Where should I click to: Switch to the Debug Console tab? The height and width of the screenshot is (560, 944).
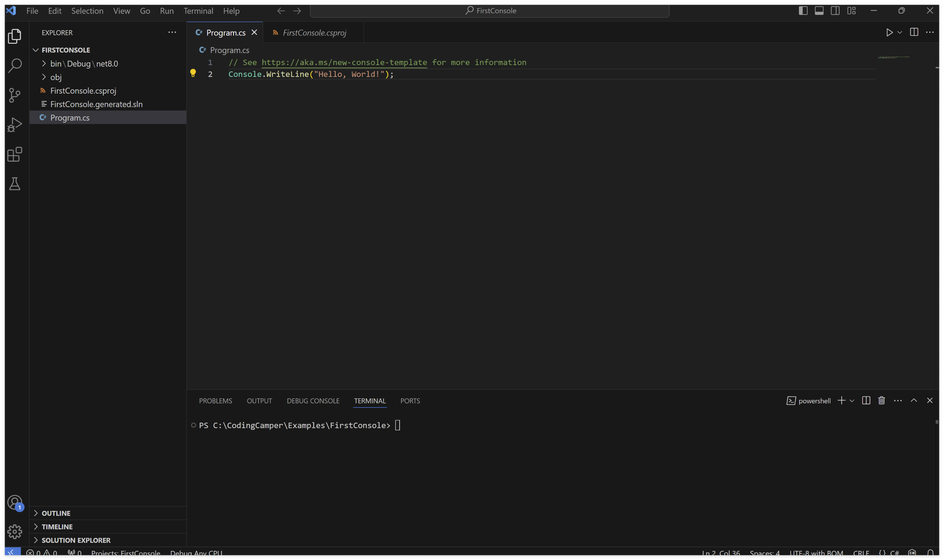coord(313,401)
